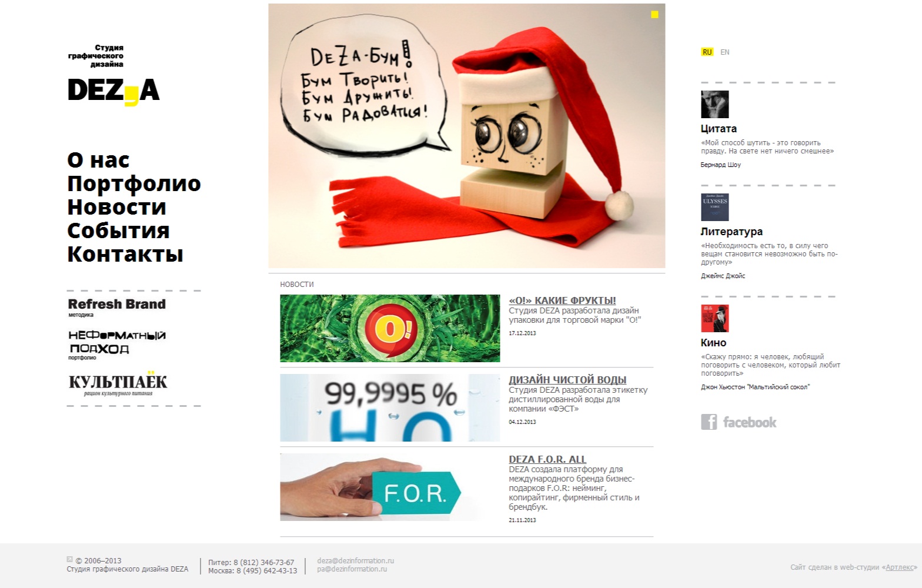
Task: Click the red Кино poster thumbnail
Action: coord(714,318)
